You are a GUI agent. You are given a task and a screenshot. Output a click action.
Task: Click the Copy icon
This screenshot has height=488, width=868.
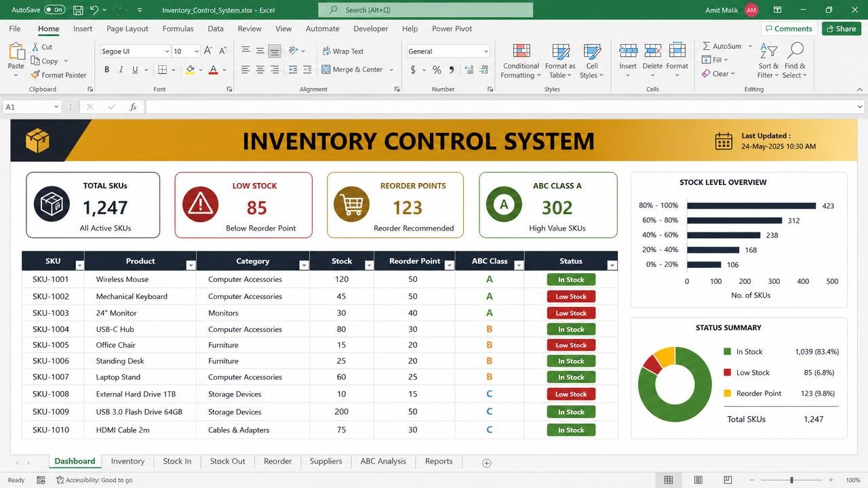tap(35, 61)
